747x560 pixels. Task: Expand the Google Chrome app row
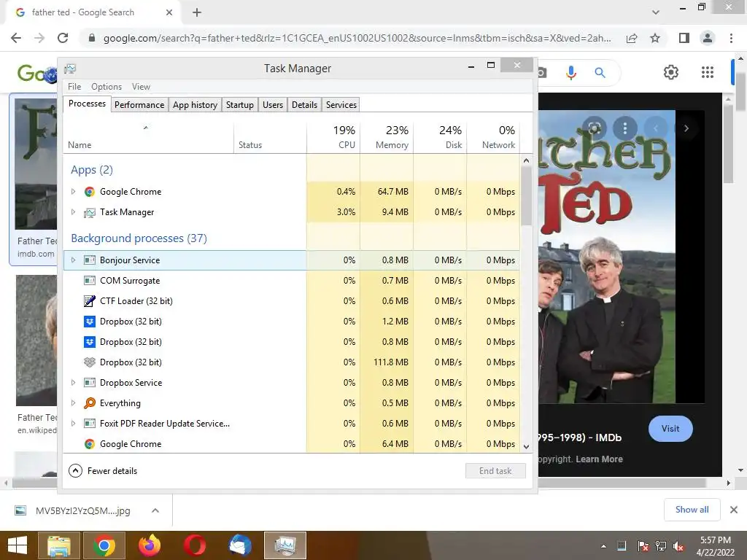[x=73, y=192]
